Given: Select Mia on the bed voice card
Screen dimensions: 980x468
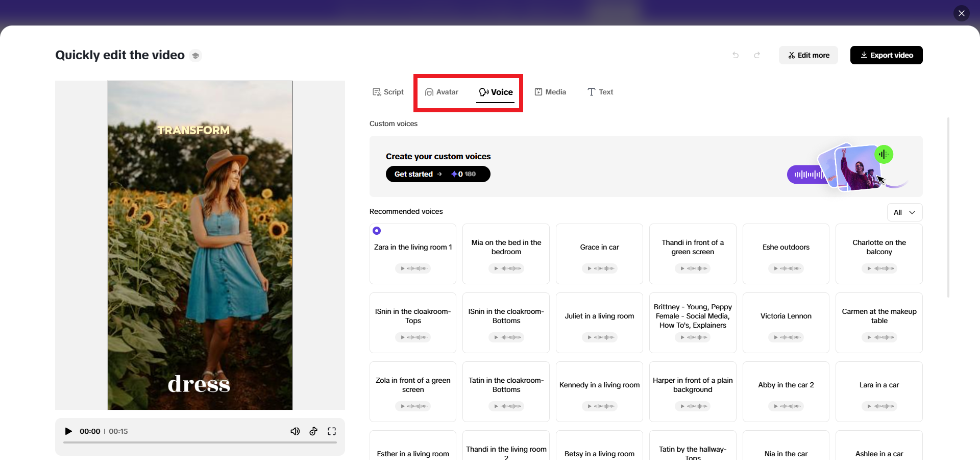Looking at the screenshot, I should (506, 247).
